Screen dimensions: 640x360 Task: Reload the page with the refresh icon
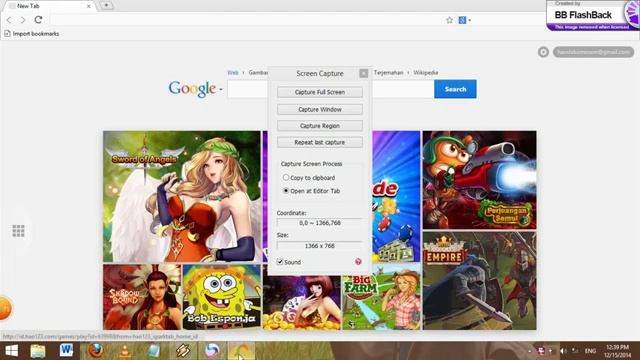[38, 20]
